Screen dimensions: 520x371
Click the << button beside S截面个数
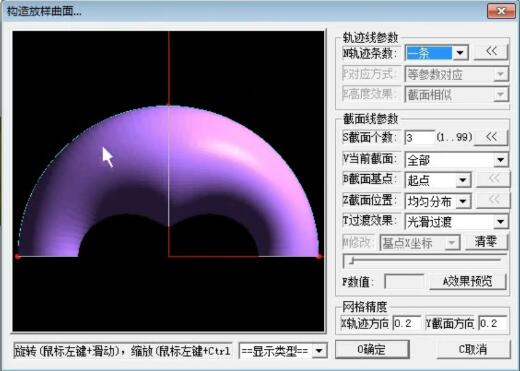point(491,137)
